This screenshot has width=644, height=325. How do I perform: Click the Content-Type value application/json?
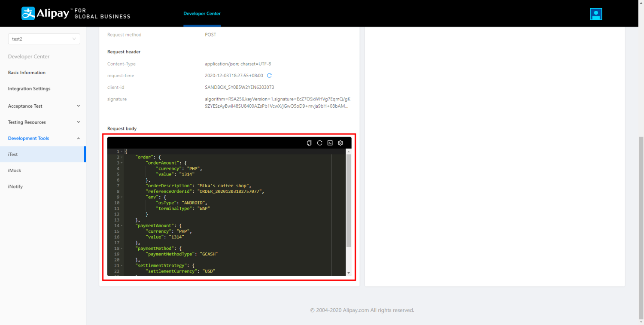[238, 64]
